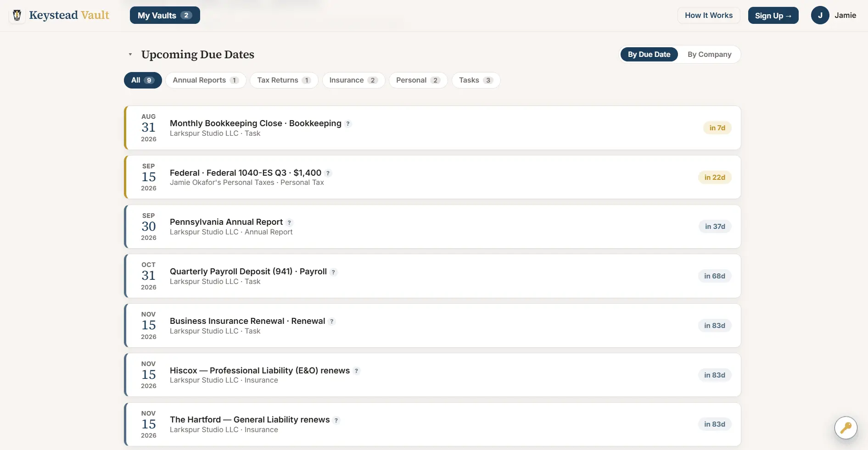Select the All filter tab

[143, 80]
